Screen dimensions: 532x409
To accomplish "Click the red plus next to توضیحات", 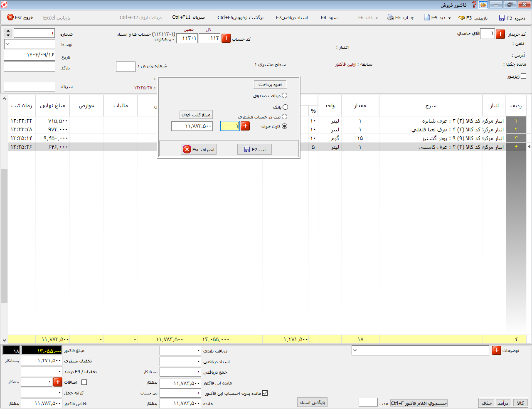I will (496, 350).
